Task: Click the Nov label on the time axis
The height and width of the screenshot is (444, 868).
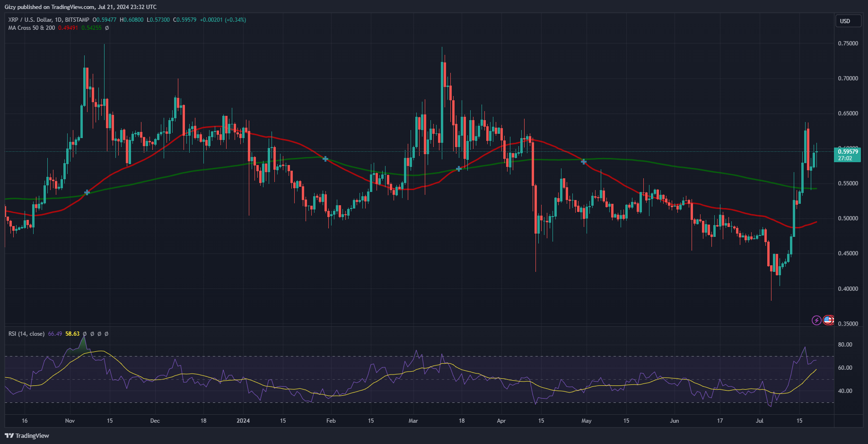Action: click(70, 421)
